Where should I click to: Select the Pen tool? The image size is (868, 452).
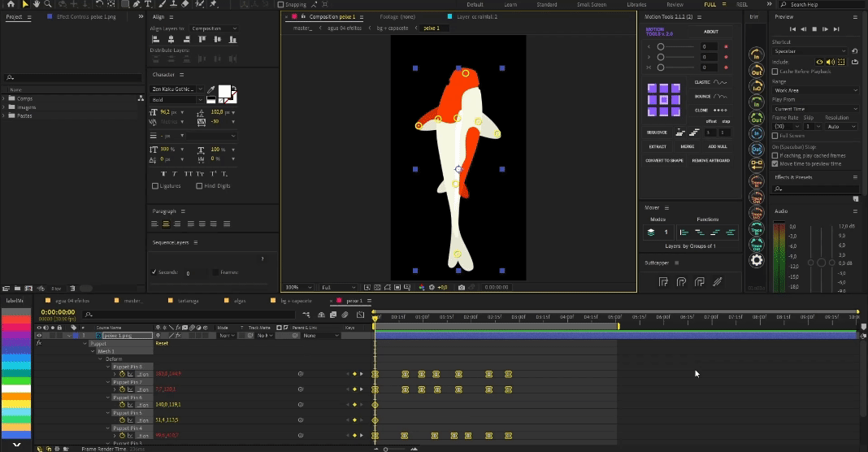[x=137, y=4]
